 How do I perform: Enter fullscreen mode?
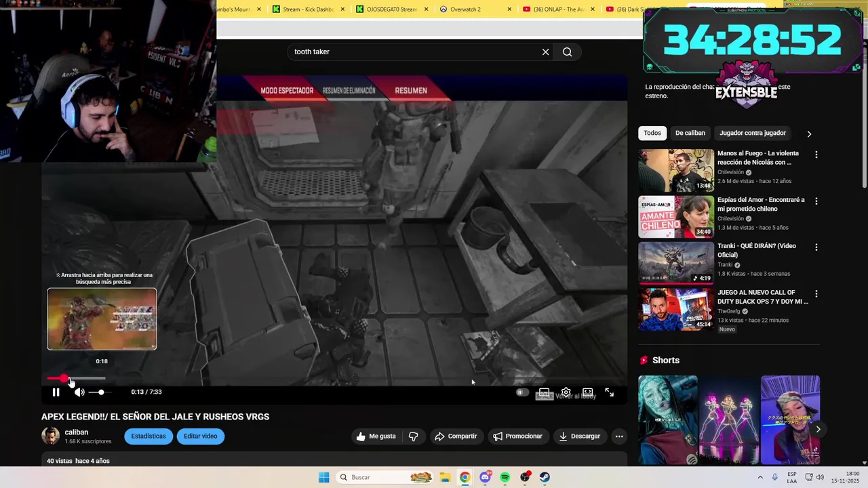click(609, 392)
